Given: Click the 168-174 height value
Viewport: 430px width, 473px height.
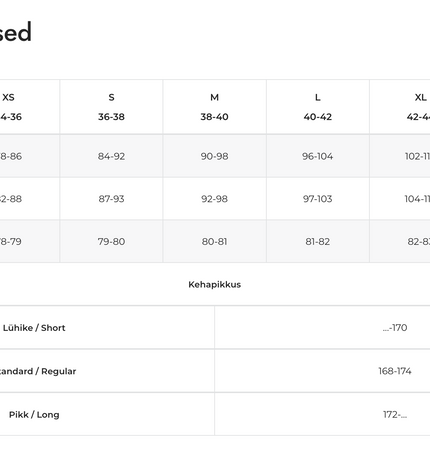Looking at the screenshot, I should tap(395, 371).
